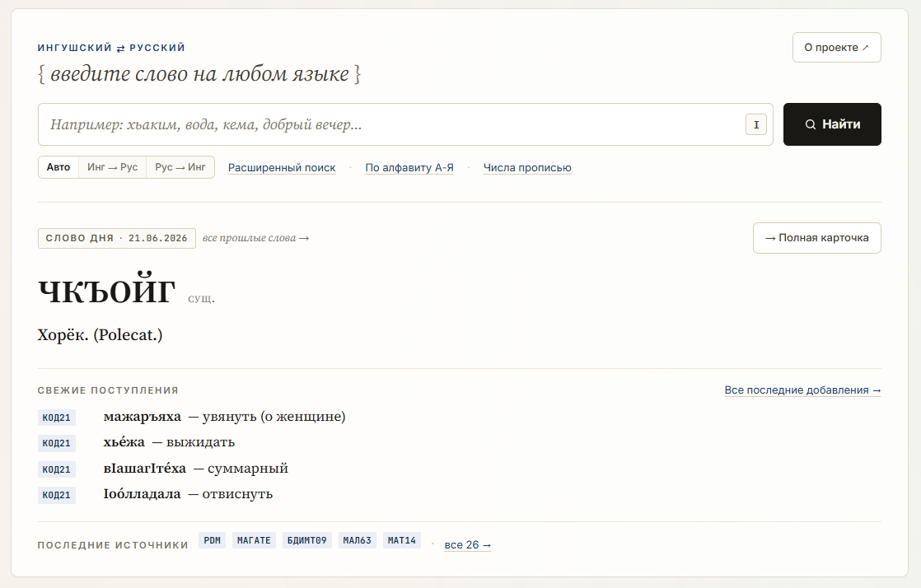
Task: Open Все последние добавления link
Action: click(x=802, y=390)
